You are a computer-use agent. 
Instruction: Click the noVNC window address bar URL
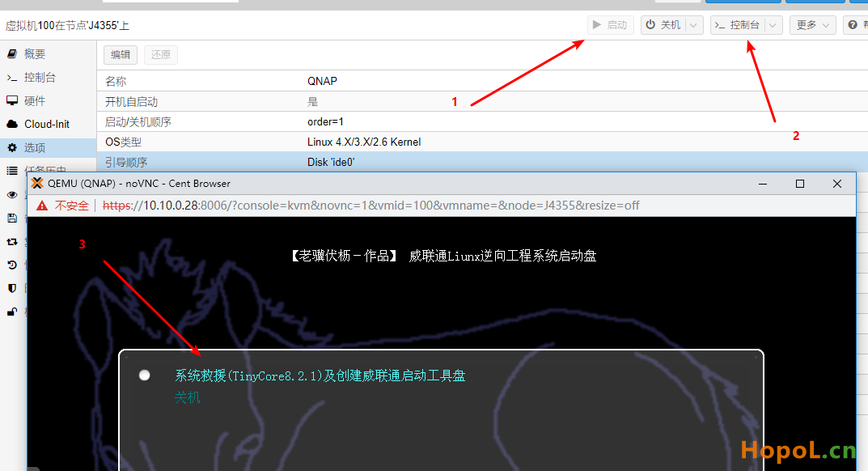(x=370, y=206)
